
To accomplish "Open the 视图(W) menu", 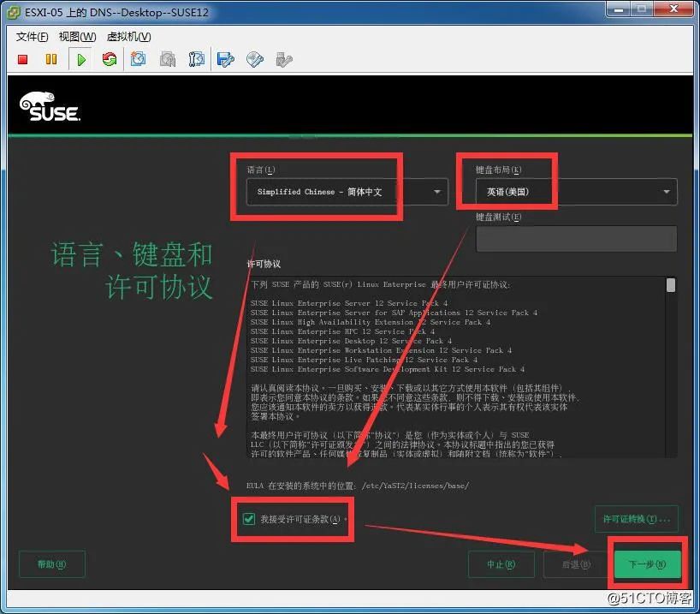I will click(78, 37).
